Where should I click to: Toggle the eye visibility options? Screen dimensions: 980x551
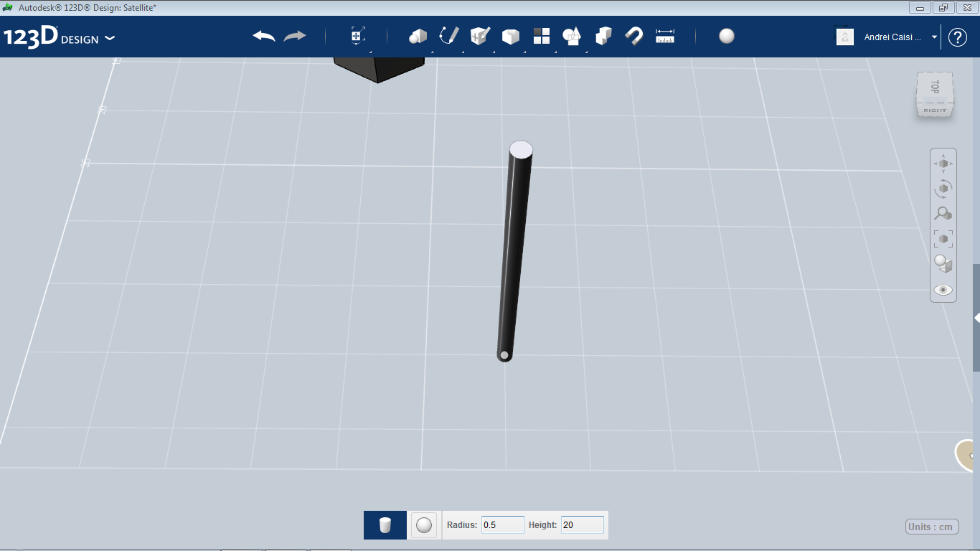coord(943,290)
